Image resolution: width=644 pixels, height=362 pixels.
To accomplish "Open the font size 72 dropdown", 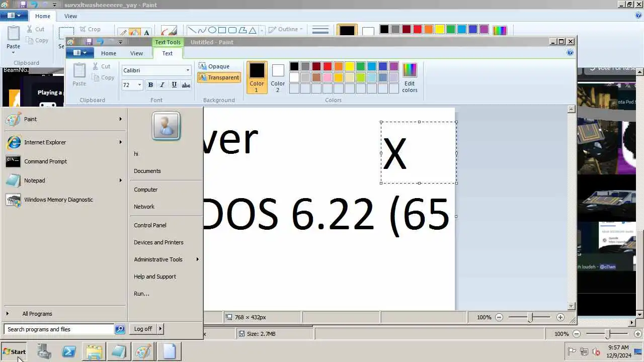I will point(139,85).
